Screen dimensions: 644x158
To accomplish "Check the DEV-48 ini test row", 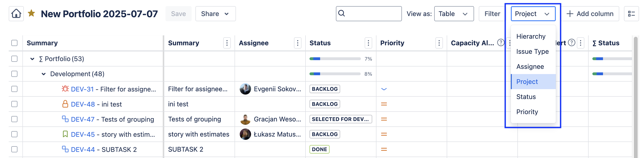I will (15, 104).
